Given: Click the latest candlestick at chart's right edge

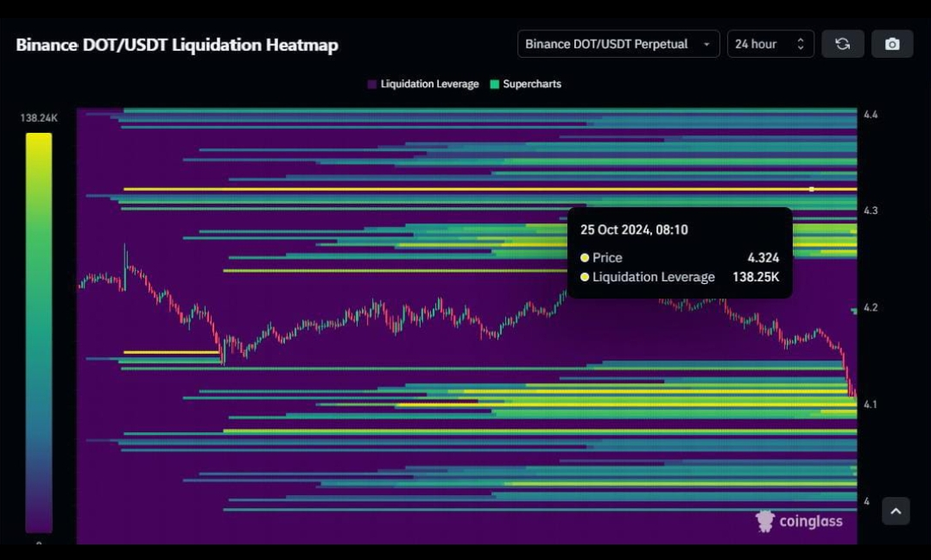Looking at the screenshot, I should (852, 388).
